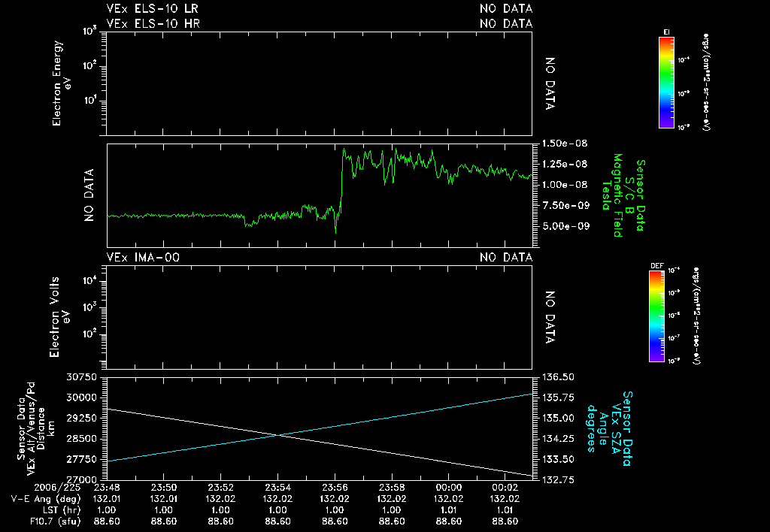Click the 7.50e-09 magnetic field tick
This screenshot has width=770, height=532.
point(564,205)
